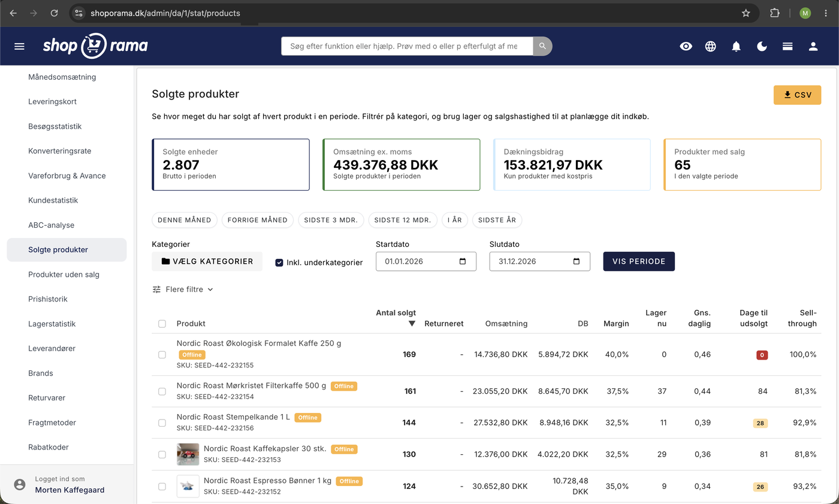Sort by the Margin column header
The width and height of the screenshot is (839, 504).
(x=616, y=324)
